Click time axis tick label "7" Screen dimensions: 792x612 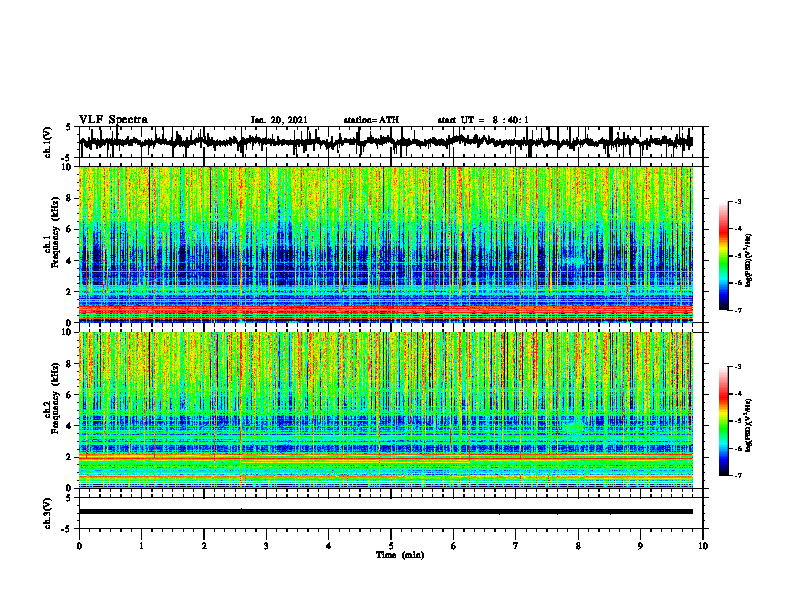click(x=516, y=546)
